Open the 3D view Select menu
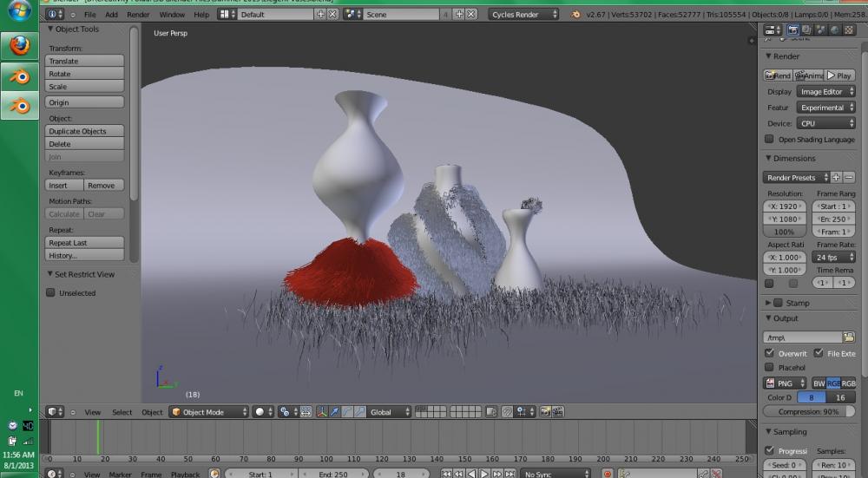The image size is (868, 478). 122,412
